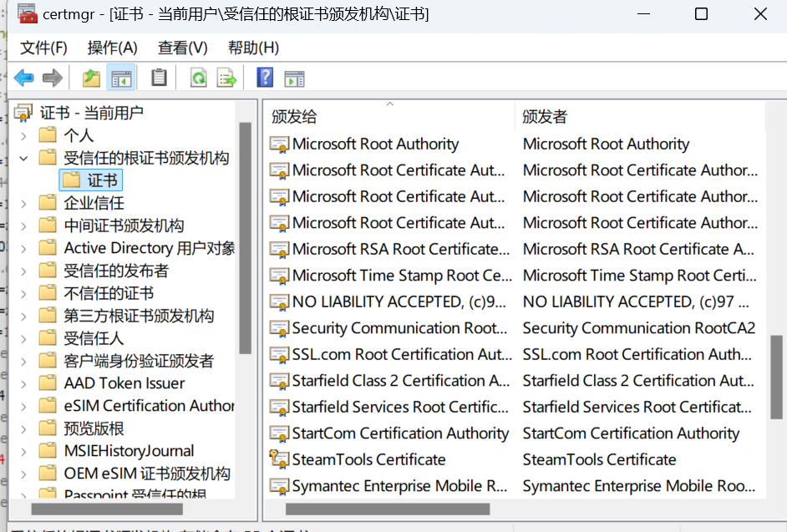
Task: Expand the 受信任的发布者 node
Action: [23, 271]
